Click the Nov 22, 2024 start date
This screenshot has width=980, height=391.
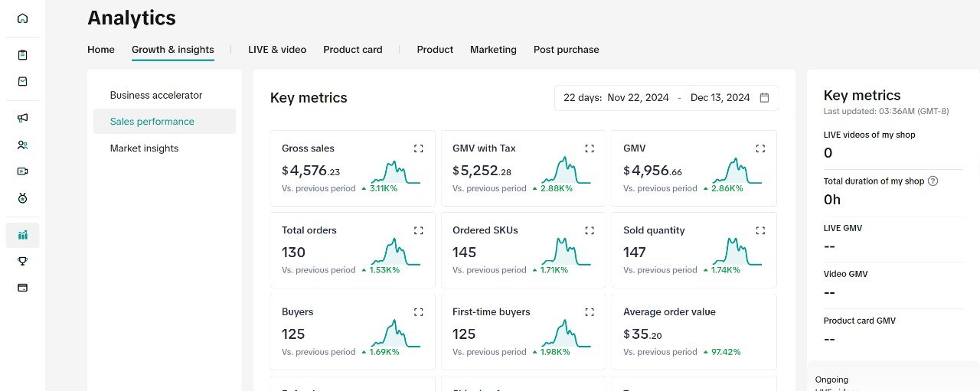click(x=638, y=98)
